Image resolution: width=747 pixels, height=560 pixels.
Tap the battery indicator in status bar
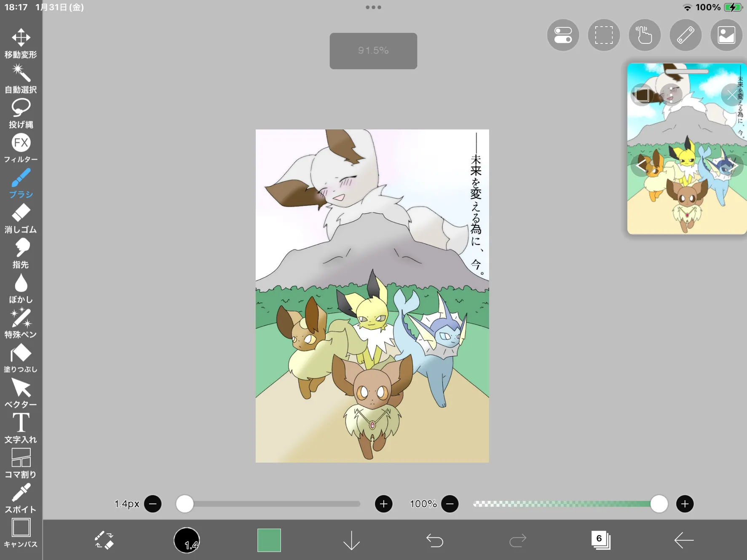pyautogui.click(x=733, y=7)
